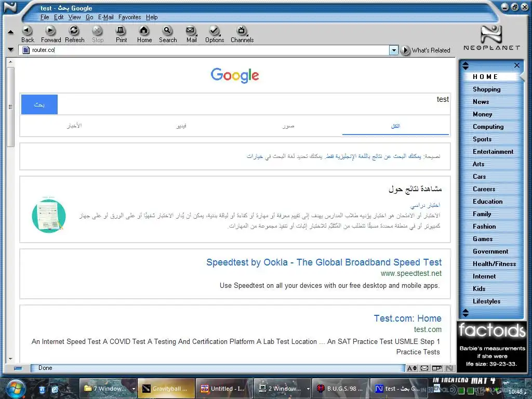Click the Google search box containing test
Screen dimensions: 532x399
click(x=254, y=104)
